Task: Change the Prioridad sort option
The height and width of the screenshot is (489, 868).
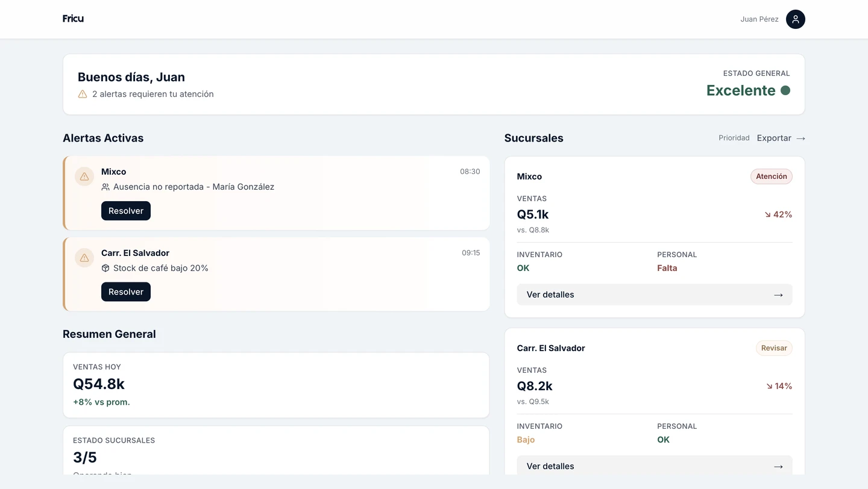Action: [734, 138]
